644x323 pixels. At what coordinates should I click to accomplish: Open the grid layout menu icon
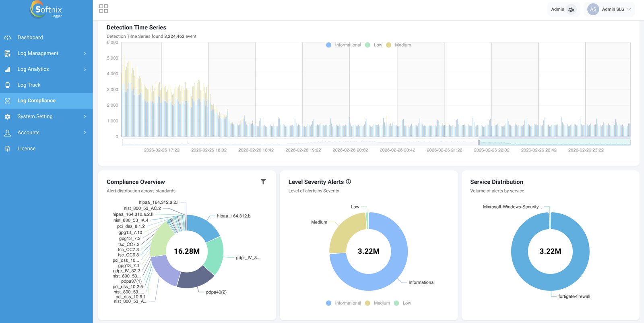click(x=103, y=9)
